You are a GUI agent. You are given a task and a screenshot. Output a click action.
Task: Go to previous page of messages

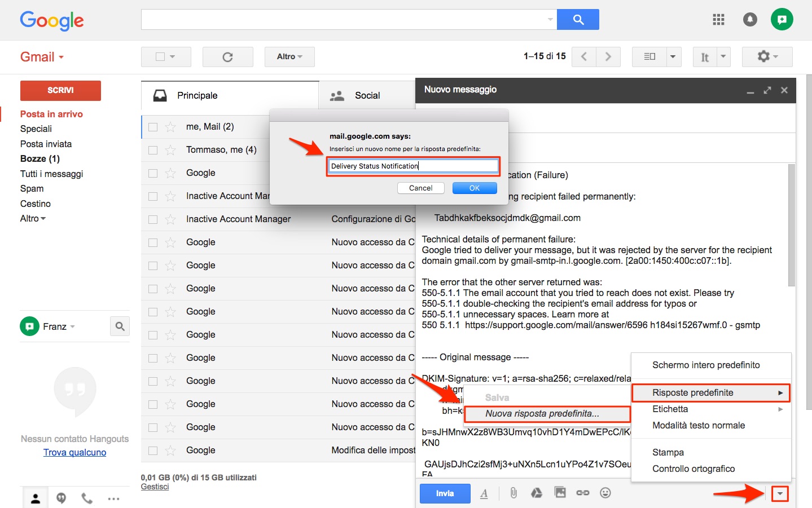(x=584, y=57)
